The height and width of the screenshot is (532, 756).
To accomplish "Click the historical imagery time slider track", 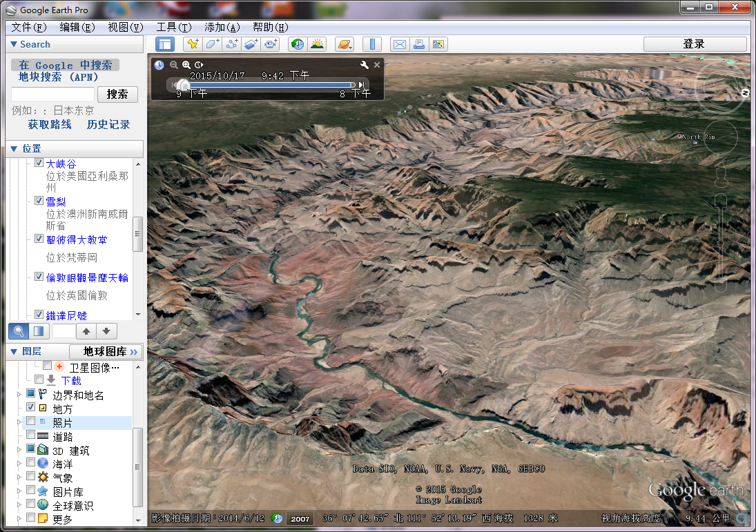I will click(269, 85).
